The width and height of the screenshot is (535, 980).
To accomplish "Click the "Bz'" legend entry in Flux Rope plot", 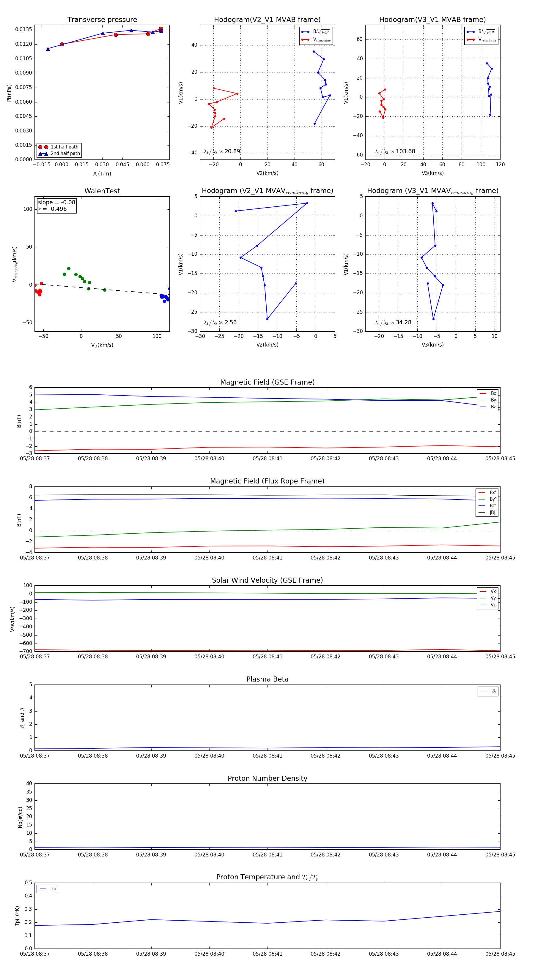I will click(487, 506).
